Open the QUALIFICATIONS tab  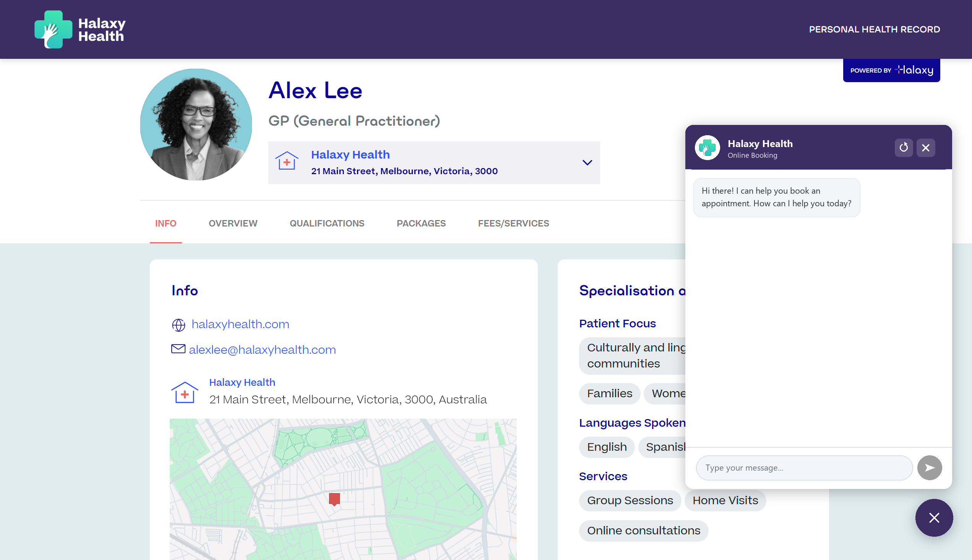pyautogui.click(x=327, y=223)
